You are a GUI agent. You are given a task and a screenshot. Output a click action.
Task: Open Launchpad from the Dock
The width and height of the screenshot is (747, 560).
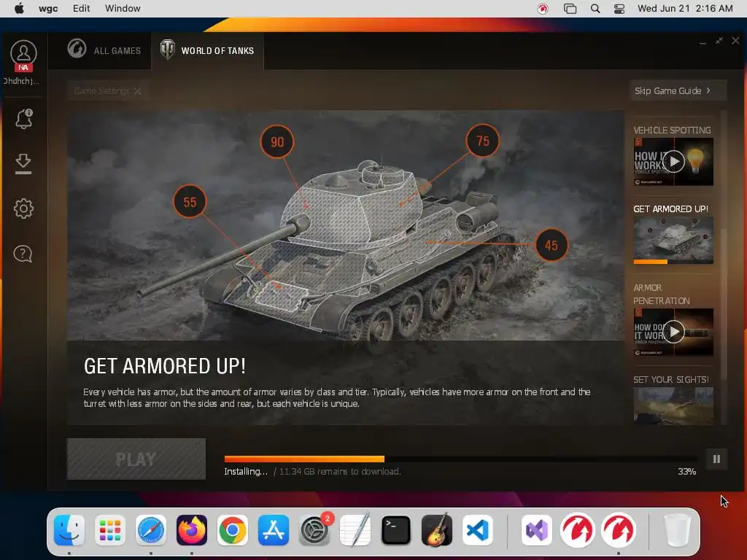110,530
